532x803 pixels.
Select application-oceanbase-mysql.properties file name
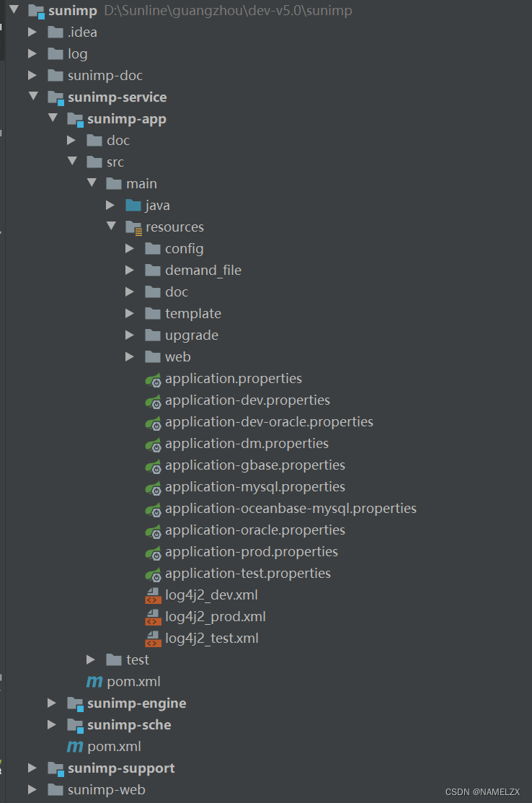point(291,509)
